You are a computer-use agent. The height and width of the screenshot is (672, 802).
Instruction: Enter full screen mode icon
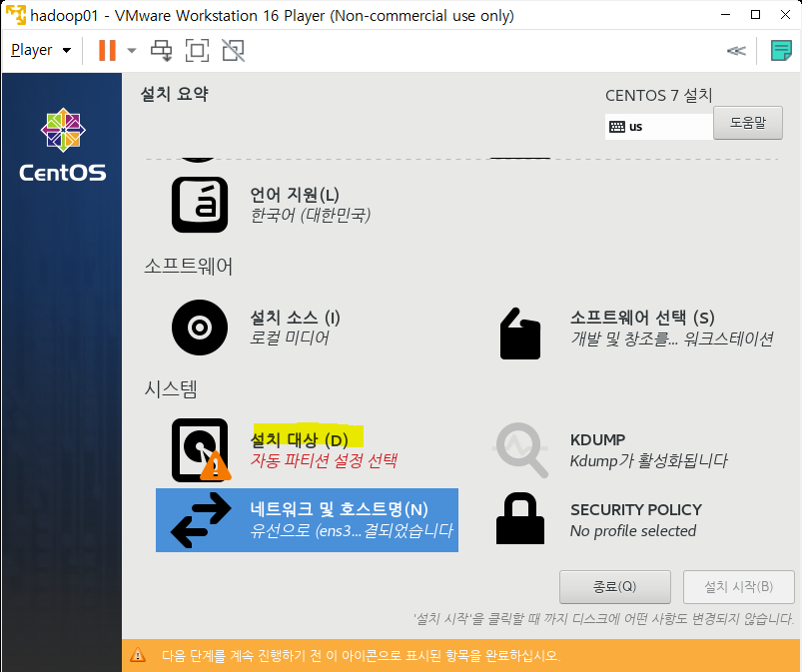197,50
